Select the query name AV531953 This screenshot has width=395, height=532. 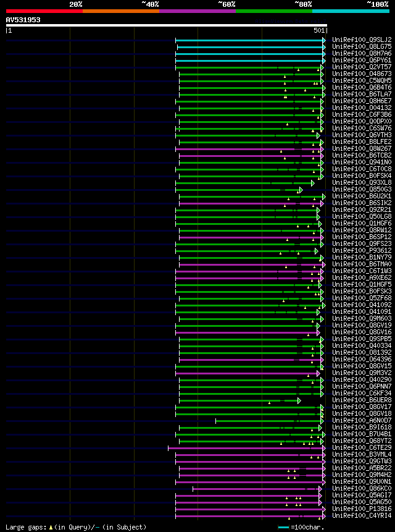pos(23,20)
